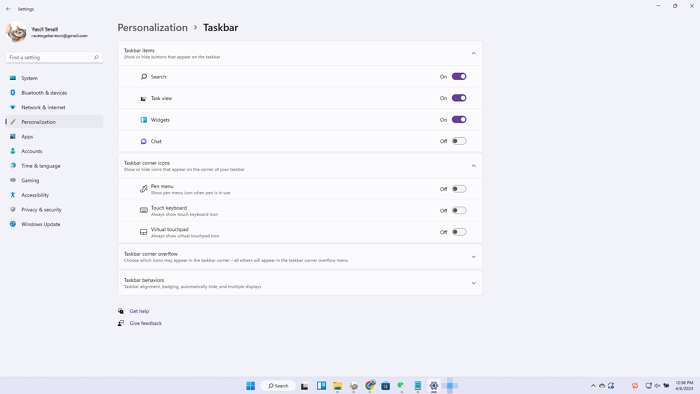Viewport: 700px width, 394px height.
Task: Go to Time & language settings
Action: [x=54, y=166]
